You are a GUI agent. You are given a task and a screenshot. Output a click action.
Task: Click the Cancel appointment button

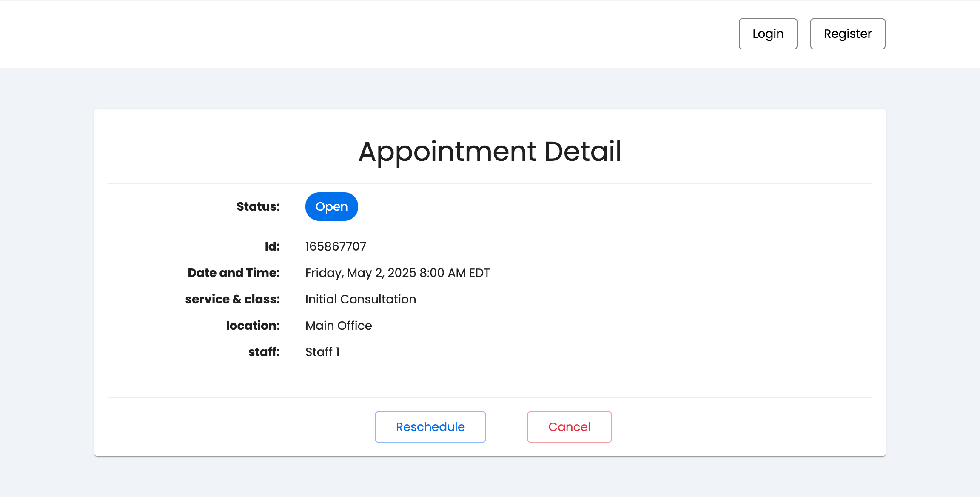pyautogui.click(x=569, y=427)
